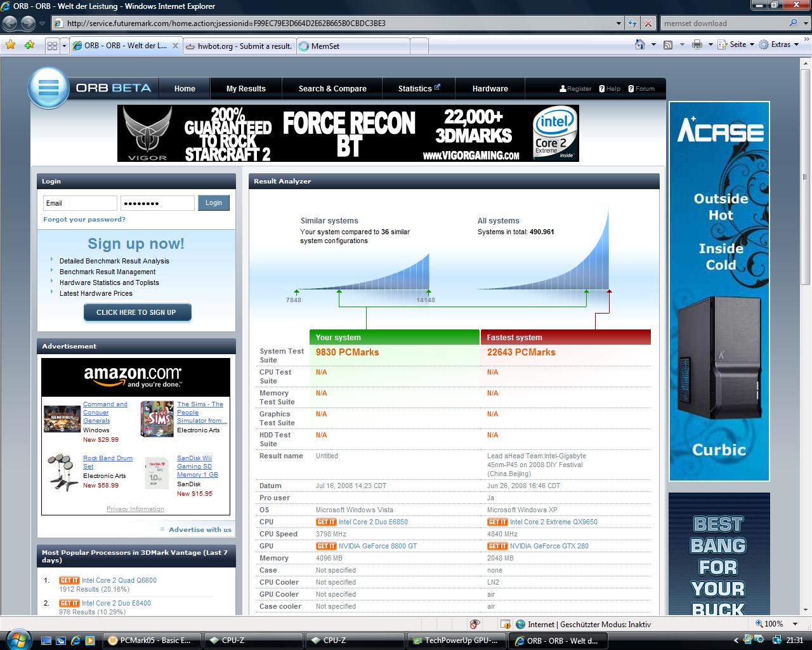Open the recent pages dropdown arrow

43,23
